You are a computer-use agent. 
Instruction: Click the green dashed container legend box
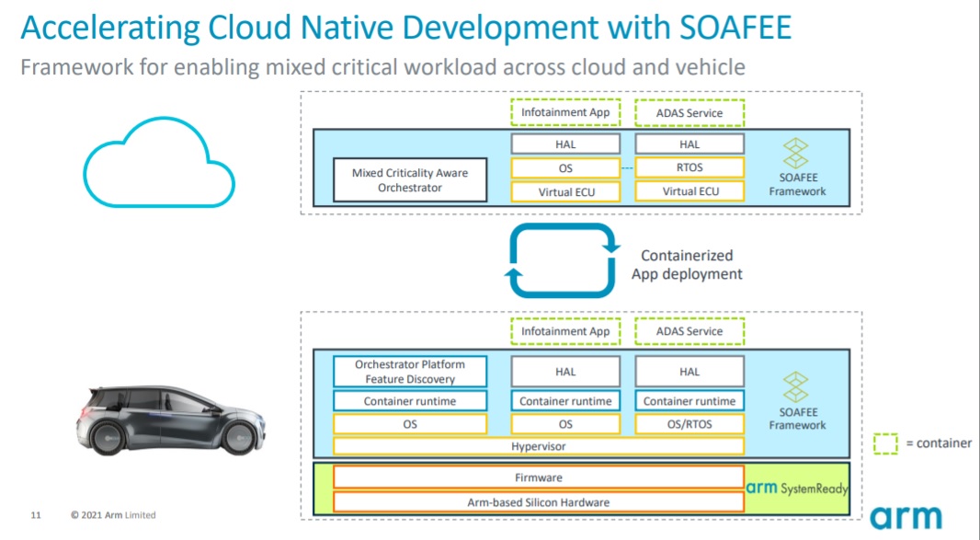[885, 443]
